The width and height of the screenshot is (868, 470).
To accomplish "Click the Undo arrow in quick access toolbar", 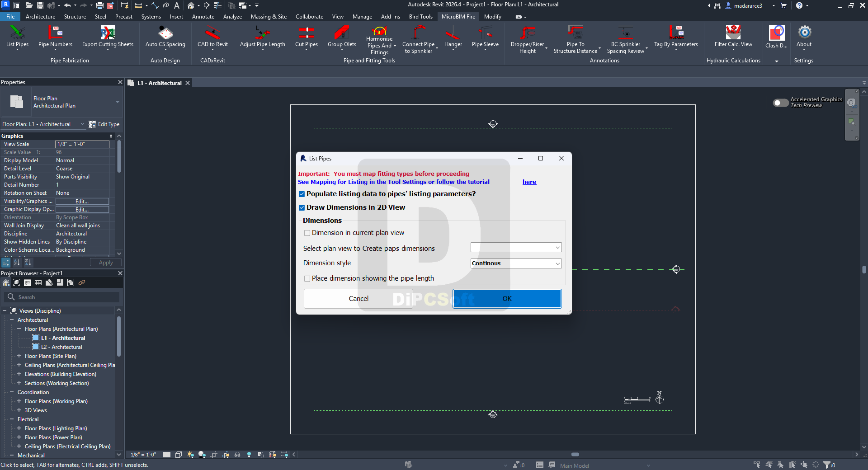I will pyautogui.click(x=67, y=5).
